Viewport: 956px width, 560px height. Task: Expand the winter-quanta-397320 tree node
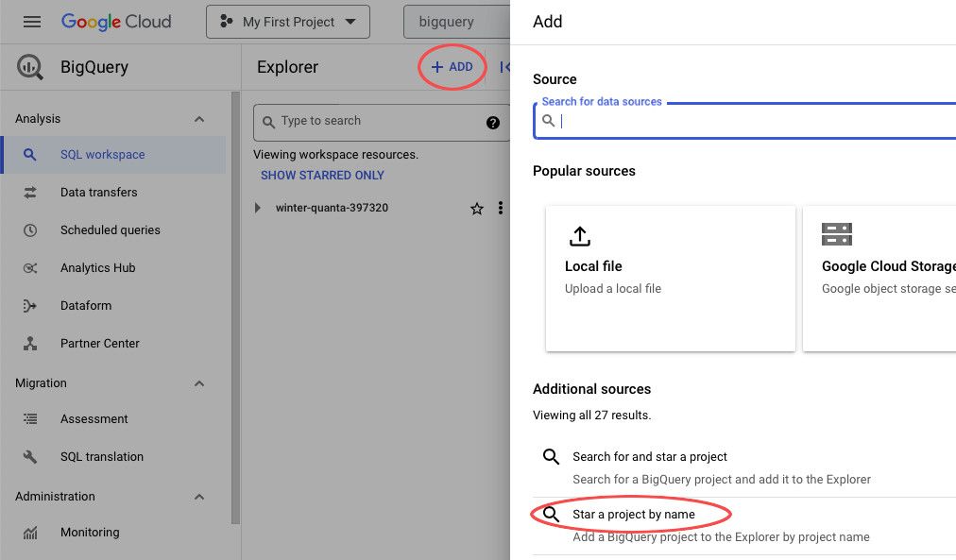click(257, 208)
